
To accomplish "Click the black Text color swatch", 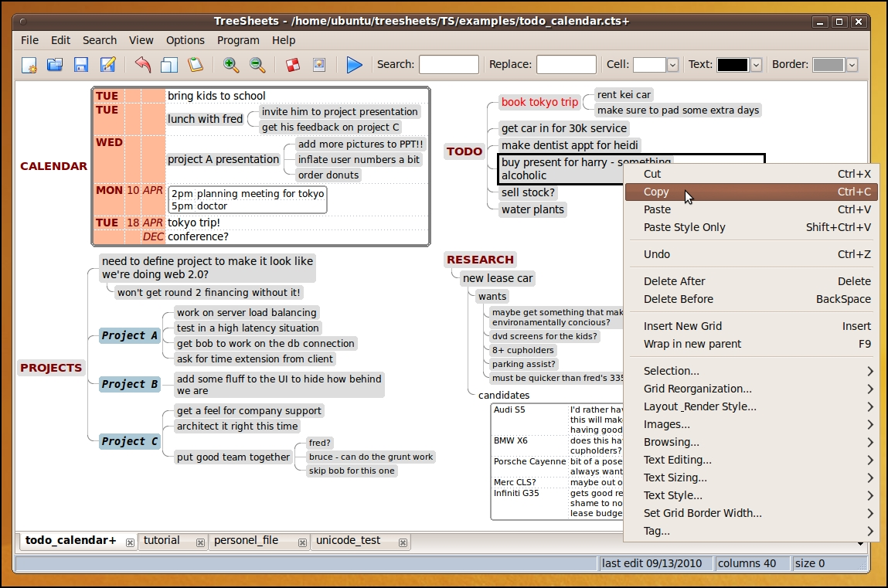I will [732, 65].
